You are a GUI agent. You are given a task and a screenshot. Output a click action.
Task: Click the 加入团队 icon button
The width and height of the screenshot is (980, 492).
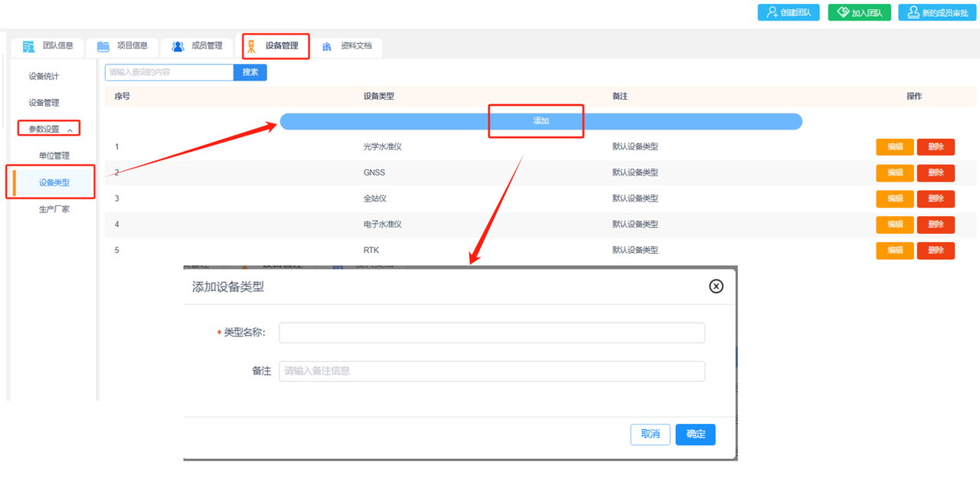[859, 12]
